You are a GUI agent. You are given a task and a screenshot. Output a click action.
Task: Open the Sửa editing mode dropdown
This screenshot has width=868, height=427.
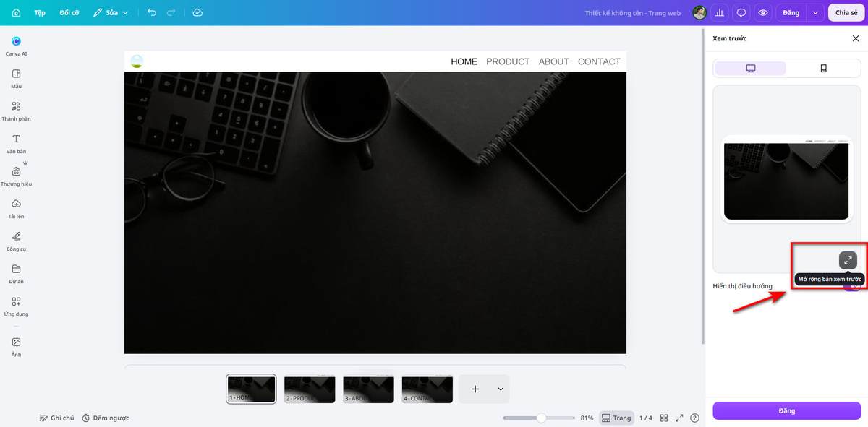(111, 13)
